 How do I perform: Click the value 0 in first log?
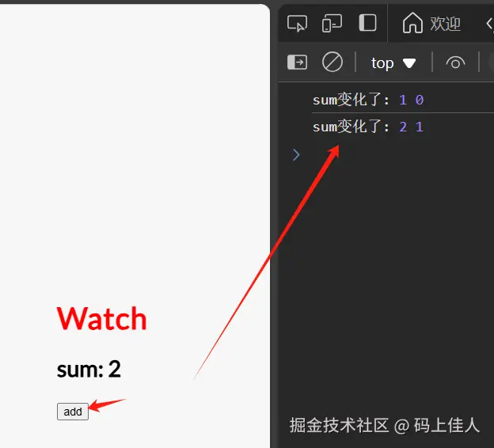pyautogui.click(x=420, y=101)
